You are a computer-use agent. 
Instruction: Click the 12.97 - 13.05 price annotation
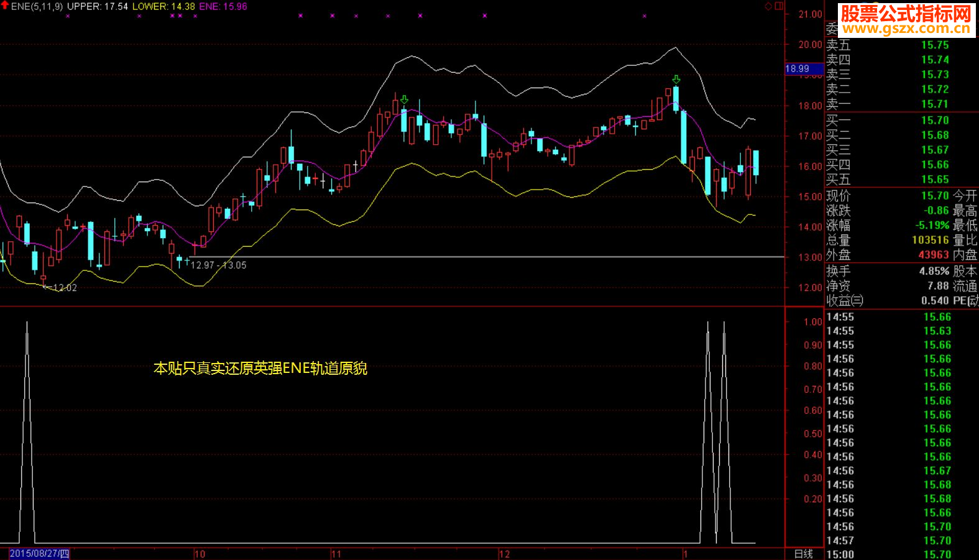point(218,265)
